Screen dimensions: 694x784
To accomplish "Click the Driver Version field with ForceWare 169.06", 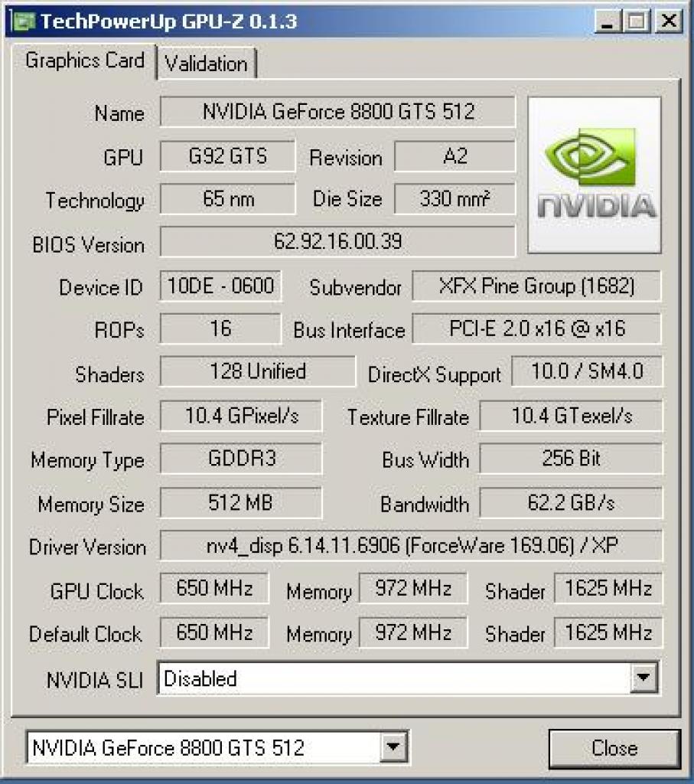I will tap(411, 545).
